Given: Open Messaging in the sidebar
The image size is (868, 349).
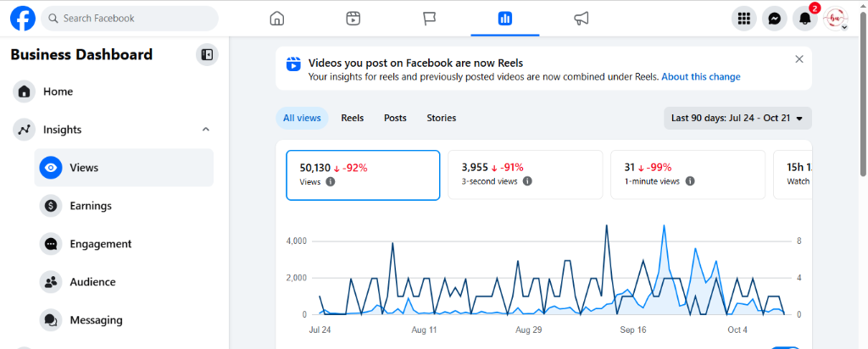Looking at the screenshot, I should click(124, 320).
